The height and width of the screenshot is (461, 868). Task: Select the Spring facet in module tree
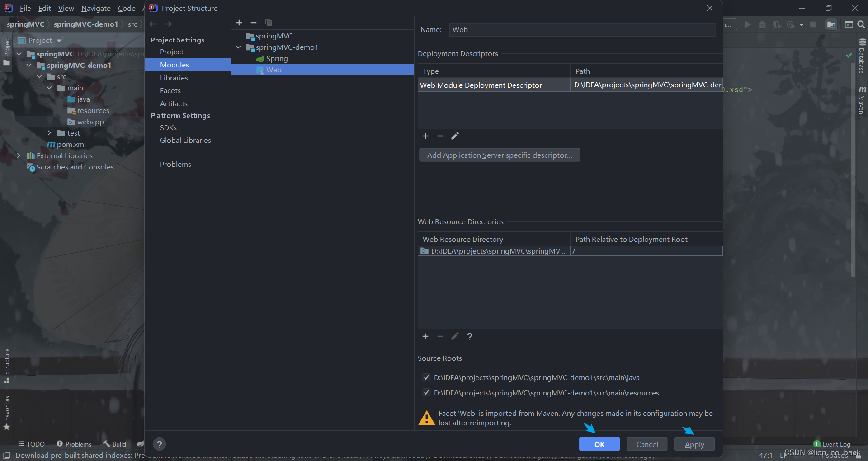coord(277,59)
